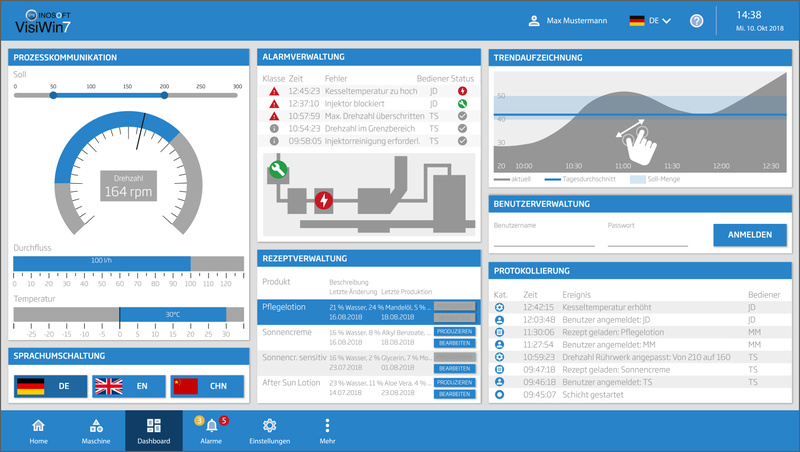Open the Maschine tab
The width and height of the screenshot is (800, 452).
pyautogui.click(x=96, y=430)
